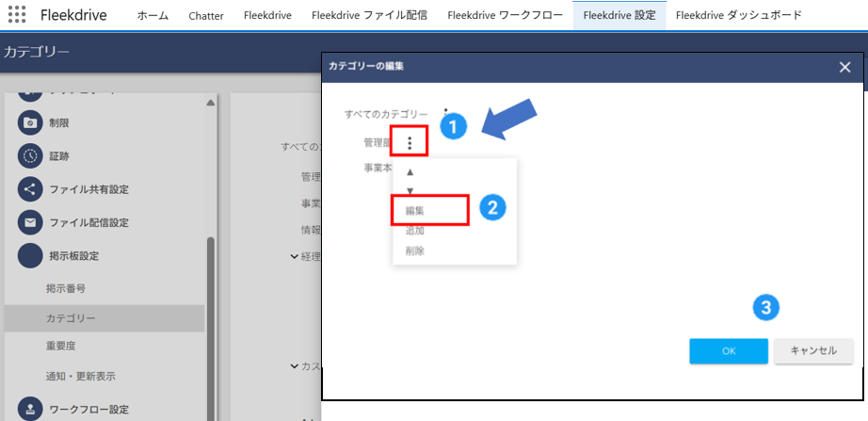
Task: Click the 掲示板設定 round icon
Action: [30, 256]
